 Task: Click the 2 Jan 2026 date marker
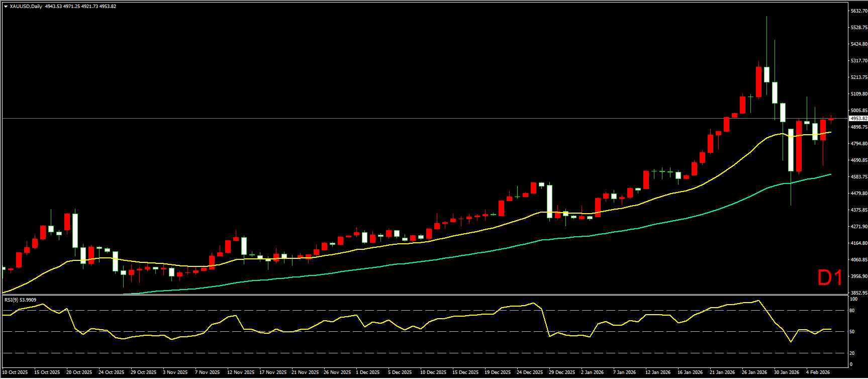[x=592, y=372]
